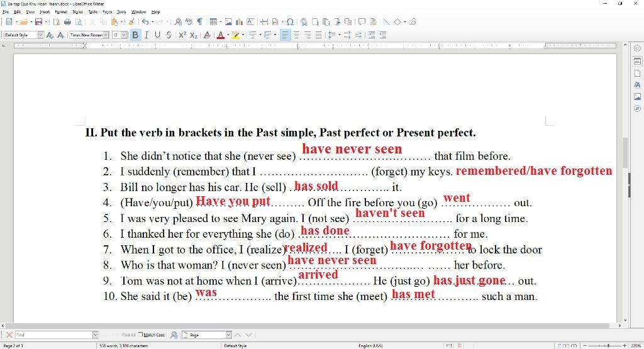This screenshot has height=349, width=644.
Task: Expand the bullet list dropdown arrow
Action: (x=260, y=35)
